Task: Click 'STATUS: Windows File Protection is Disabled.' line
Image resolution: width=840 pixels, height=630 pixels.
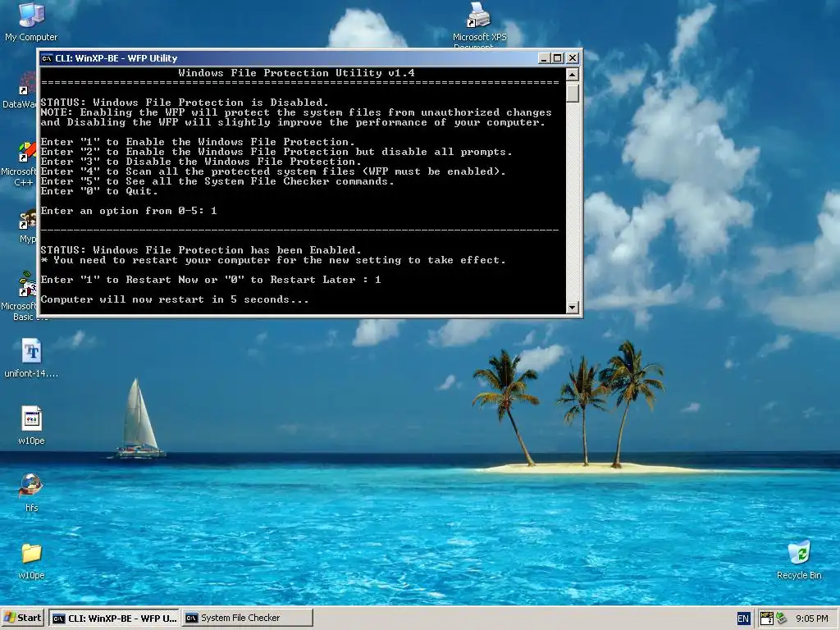Action: click(x=185, y=103)
